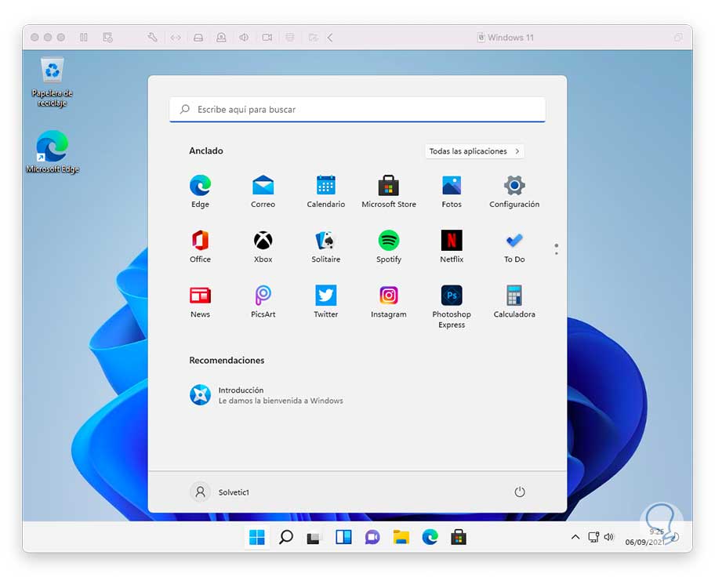Open Task View on taskbar

[314, 537]
